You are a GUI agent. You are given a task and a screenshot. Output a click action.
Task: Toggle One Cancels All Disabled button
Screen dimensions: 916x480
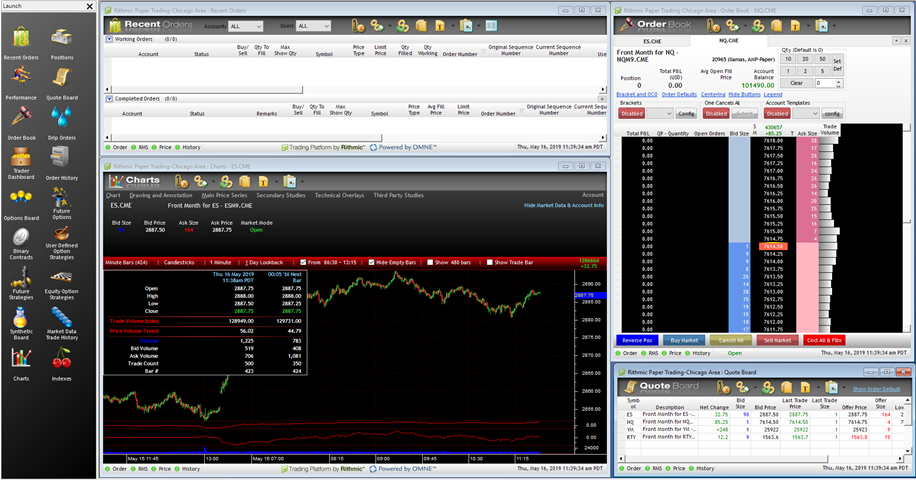coord(716,113)
